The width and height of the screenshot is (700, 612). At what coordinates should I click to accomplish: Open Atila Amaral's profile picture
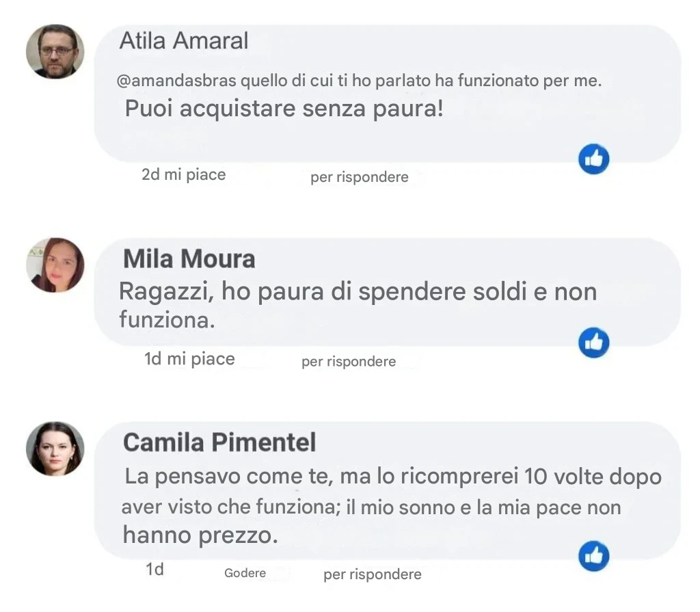pyautogui.click(x=55, y=51)
